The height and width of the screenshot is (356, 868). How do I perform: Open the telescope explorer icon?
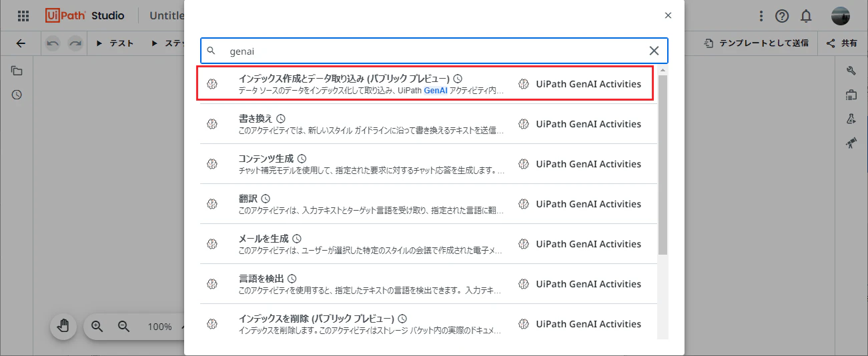click(851, 143)
